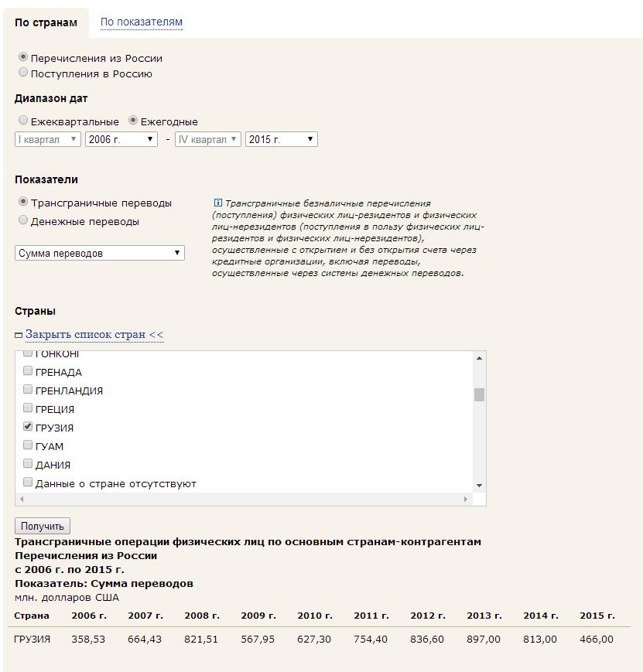Click the 627,30 value for 2010

[x=314, y=639]
